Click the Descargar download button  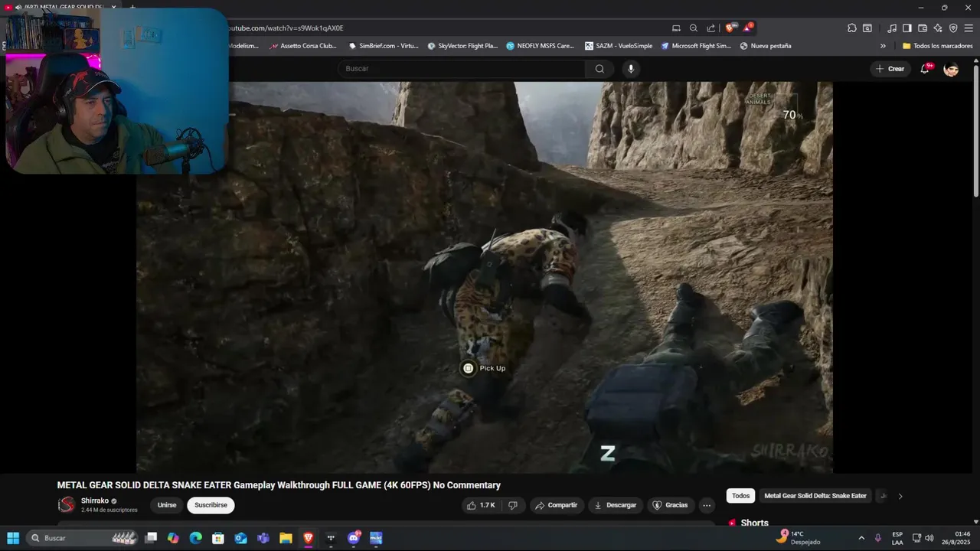pyautogui.click(x=616, y=505)
